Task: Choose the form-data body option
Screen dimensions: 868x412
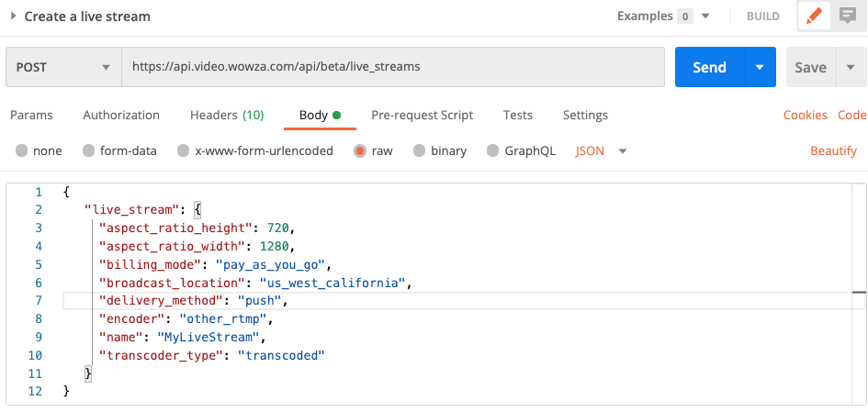Action: (89, 150)
